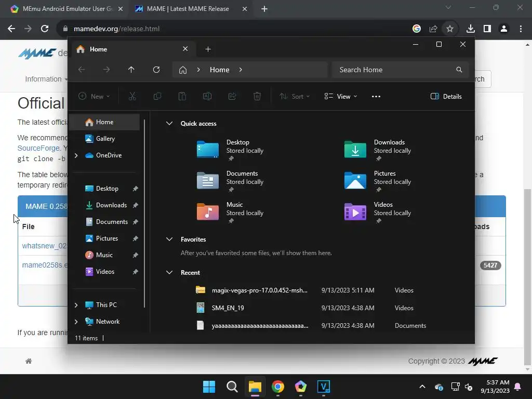Select Music in the Explorer sidebar
The height and width of the screenshot is (399, 532).
point(104,255)
